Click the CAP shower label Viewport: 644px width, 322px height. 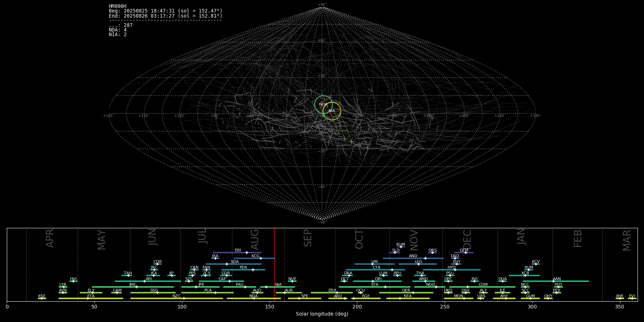point(222,279)
